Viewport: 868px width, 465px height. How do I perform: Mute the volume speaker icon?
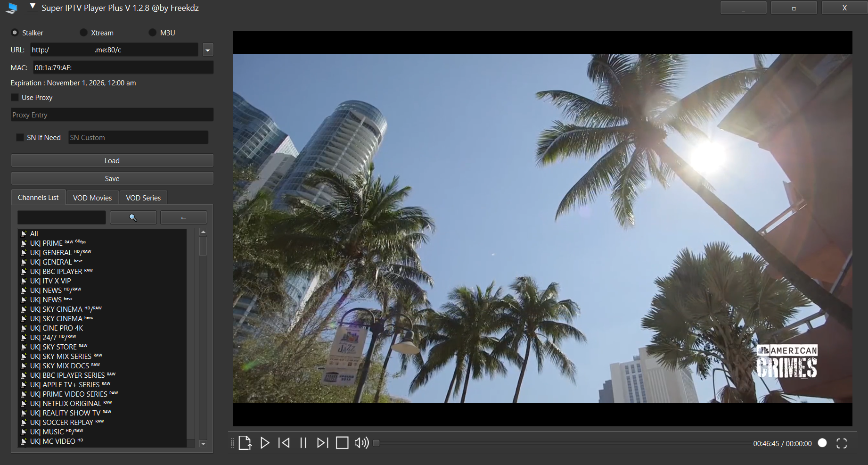tap(361, 443)
